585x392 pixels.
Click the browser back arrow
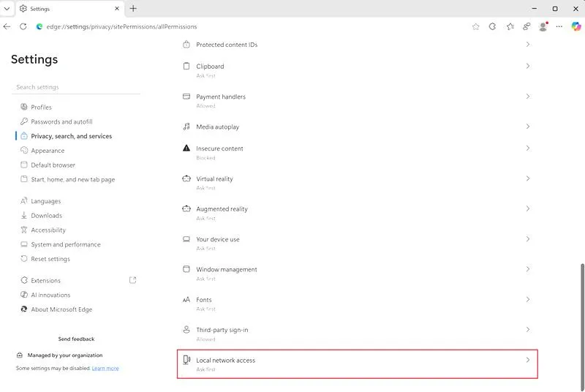7,26
